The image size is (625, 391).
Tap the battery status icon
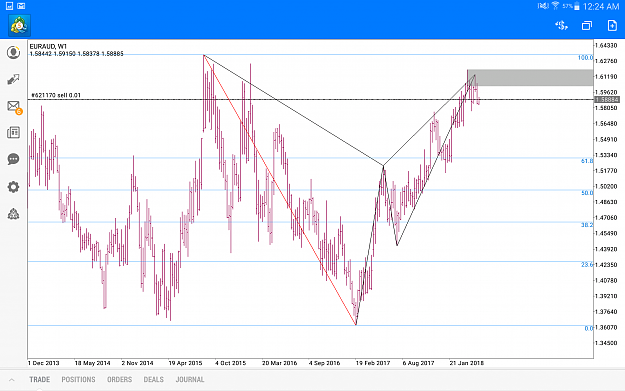click(x=576, y=6)
